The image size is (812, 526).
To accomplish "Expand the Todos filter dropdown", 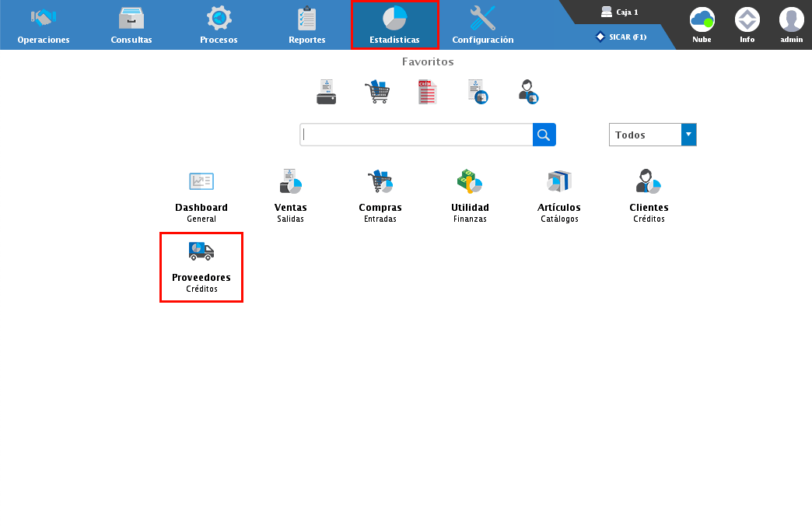I will click(688, 135).
